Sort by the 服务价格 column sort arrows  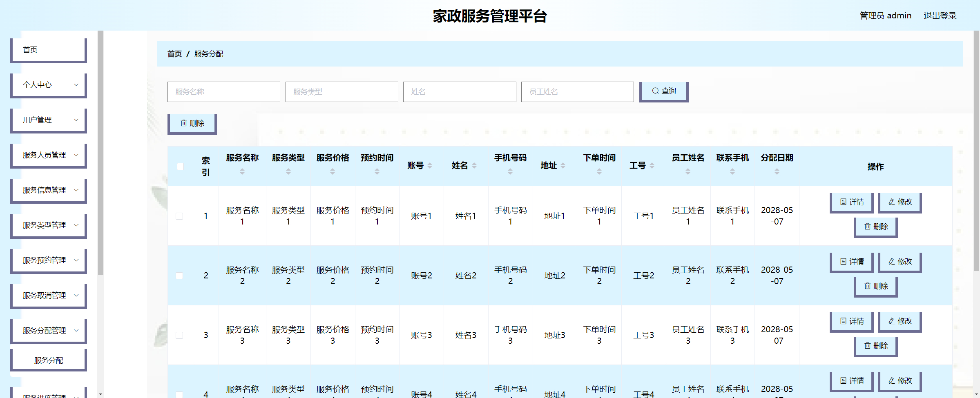click(333, 172)
